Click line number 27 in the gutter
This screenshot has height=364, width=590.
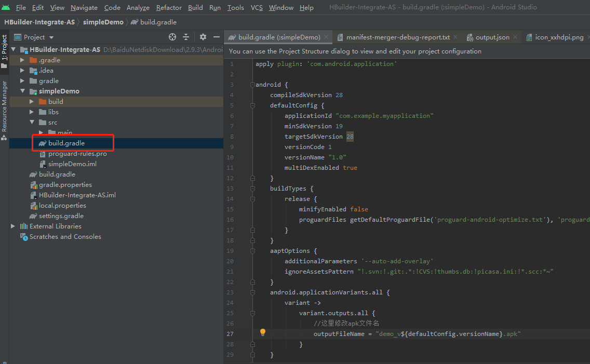point(230,334)
